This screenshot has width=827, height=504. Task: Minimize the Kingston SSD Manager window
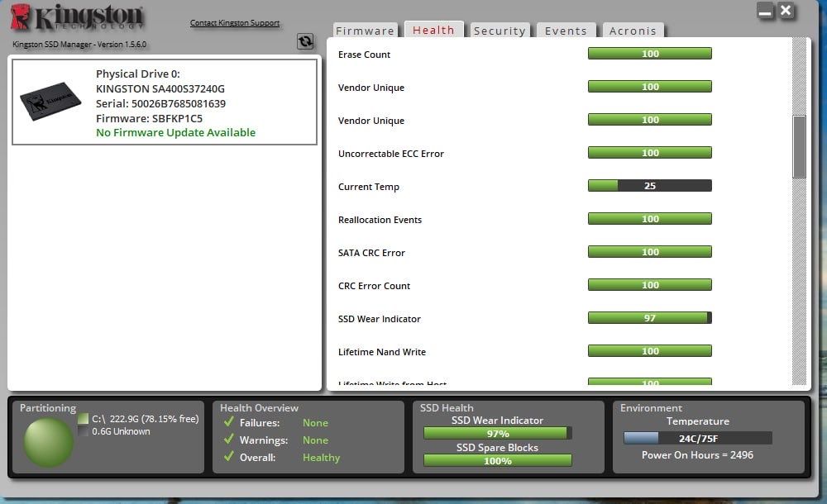(765, 11)
